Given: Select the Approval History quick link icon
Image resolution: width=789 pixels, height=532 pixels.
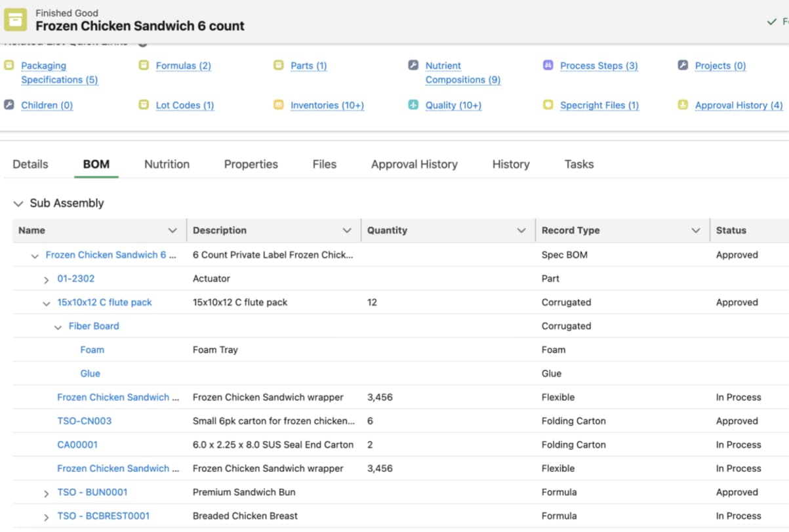Looking at the screenshot, I should coord(681,106).
